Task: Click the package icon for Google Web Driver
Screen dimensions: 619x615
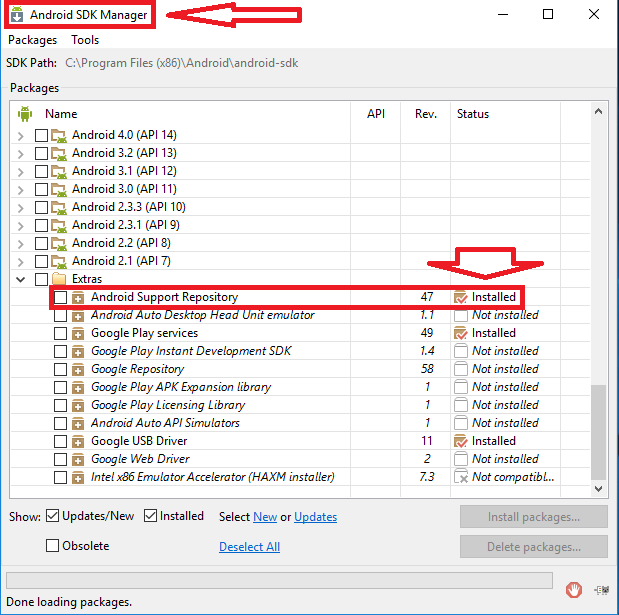Action: [78, 459]
